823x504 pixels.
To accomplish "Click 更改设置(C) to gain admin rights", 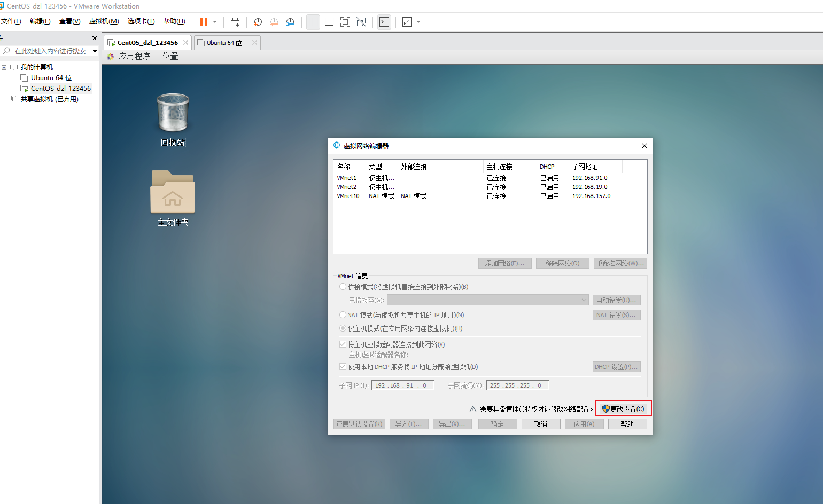I will [x=623, y=409].
